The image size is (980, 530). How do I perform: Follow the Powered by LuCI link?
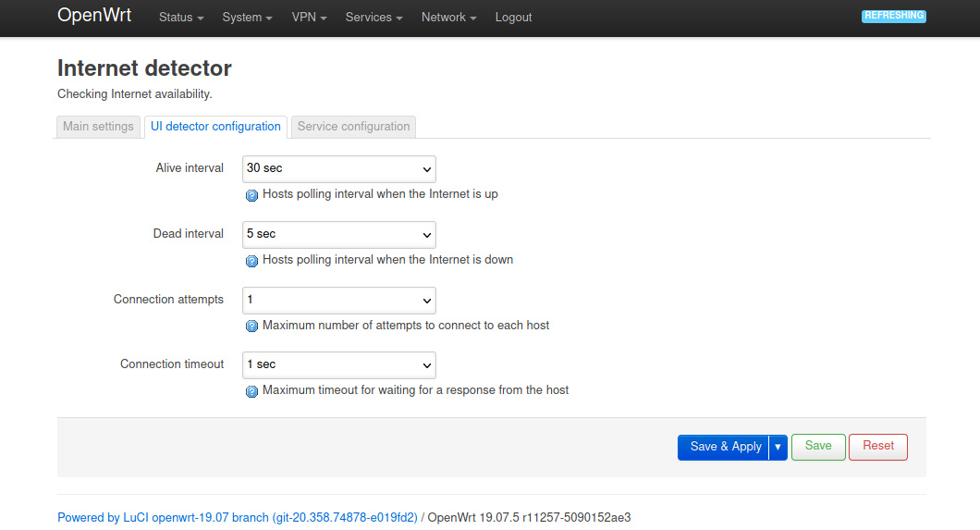click(x=238, y=518)
